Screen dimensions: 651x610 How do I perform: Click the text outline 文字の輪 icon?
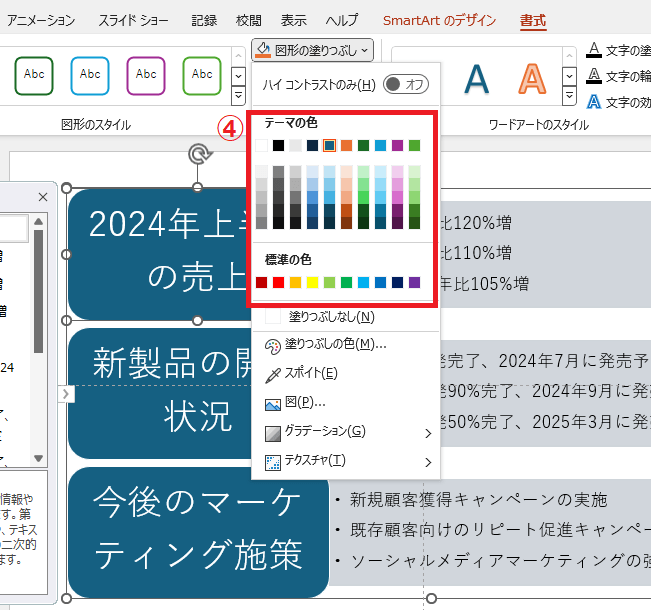click(x=594, y=76)
